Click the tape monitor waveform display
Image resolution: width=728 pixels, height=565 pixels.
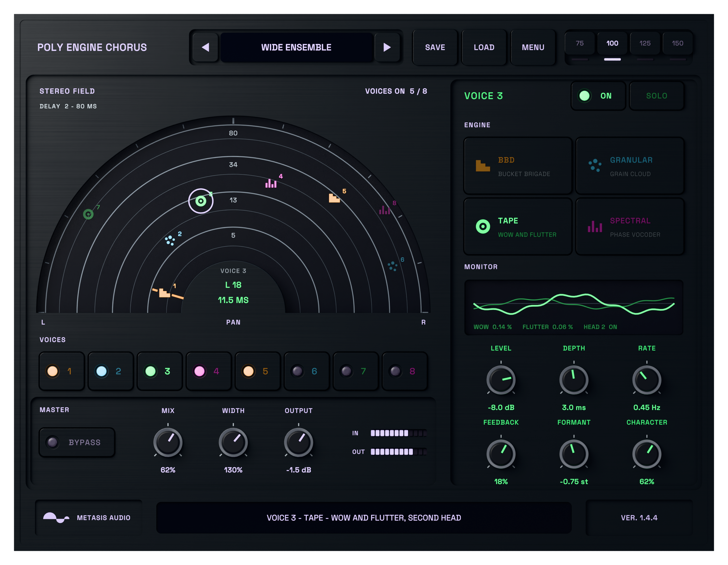point(574,307)
